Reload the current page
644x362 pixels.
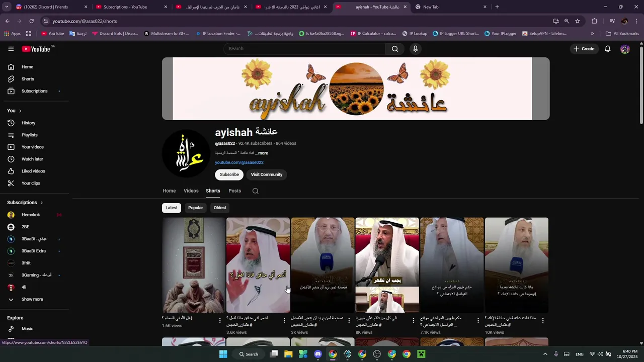click(31, 21)
